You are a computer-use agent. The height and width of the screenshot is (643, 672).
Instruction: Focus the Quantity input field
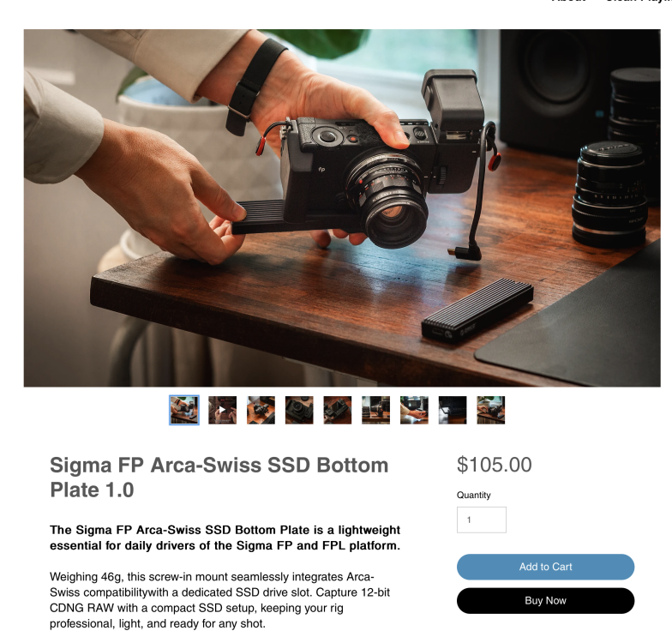482,520
